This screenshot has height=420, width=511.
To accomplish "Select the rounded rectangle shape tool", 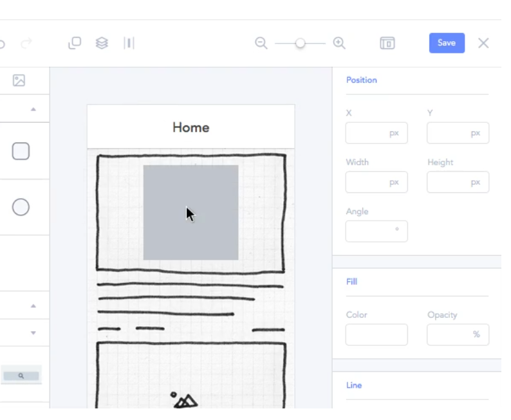I will (21, 151).
